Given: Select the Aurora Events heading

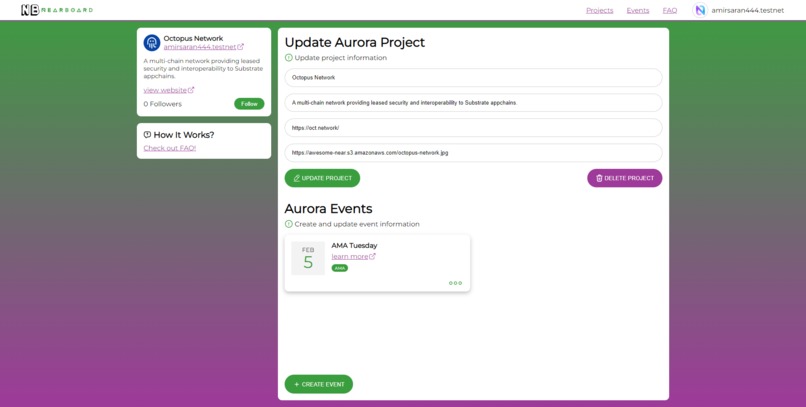Looking at the screenshot, I should click(328, 209).
